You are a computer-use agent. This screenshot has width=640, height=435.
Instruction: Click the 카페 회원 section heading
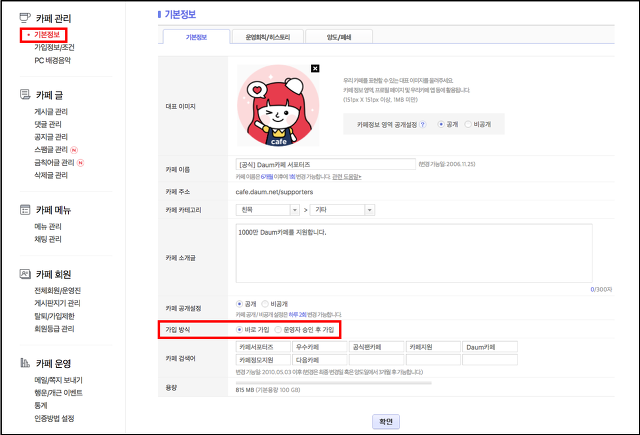point(53,274)
